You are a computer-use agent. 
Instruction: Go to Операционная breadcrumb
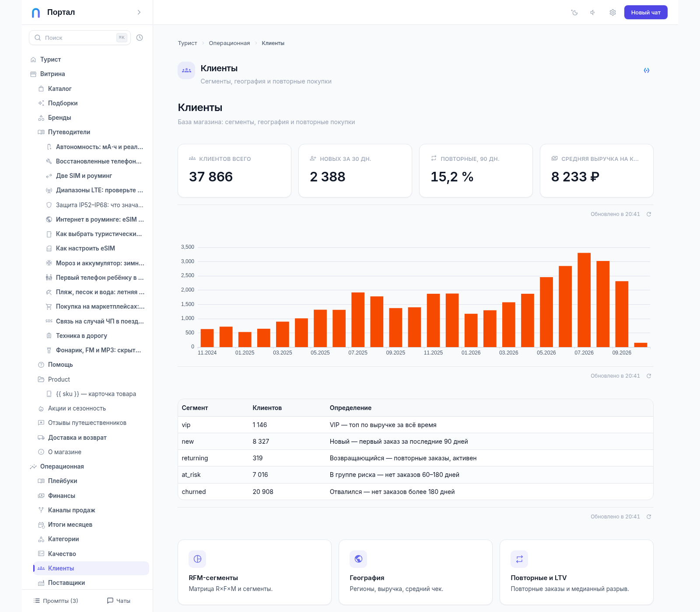[x=229, y=43]
